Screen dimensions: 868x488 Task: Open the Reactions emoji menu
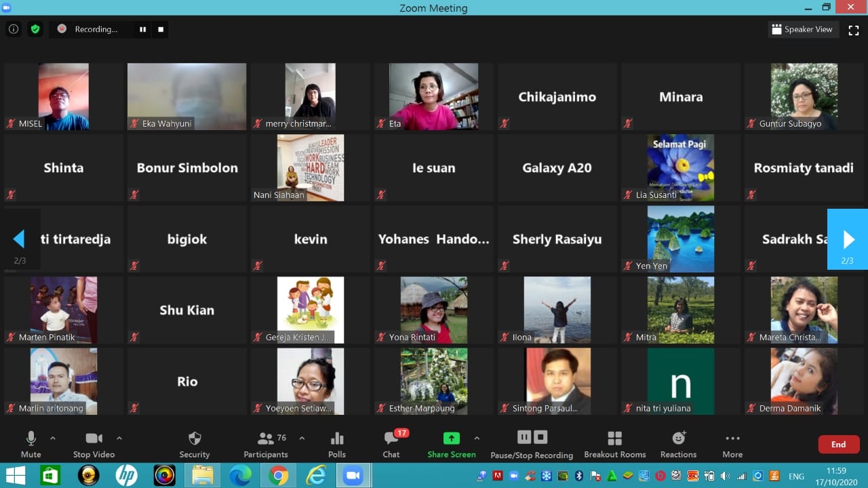678,444
